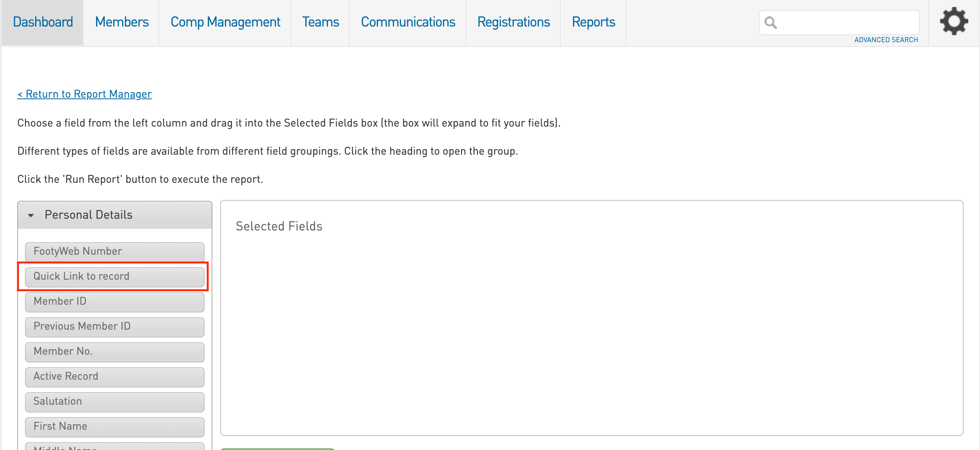Switch to the Teams section

(321, 22)
